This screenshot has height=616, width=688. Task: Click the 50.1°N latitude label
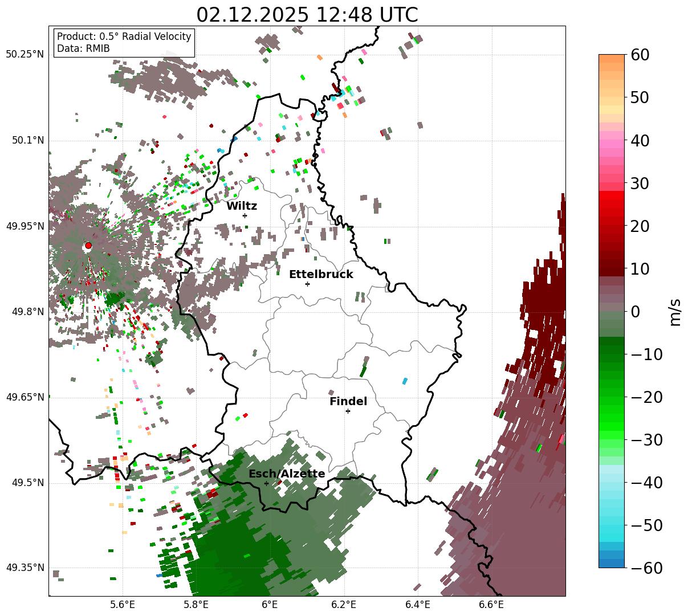coord(27,140)
